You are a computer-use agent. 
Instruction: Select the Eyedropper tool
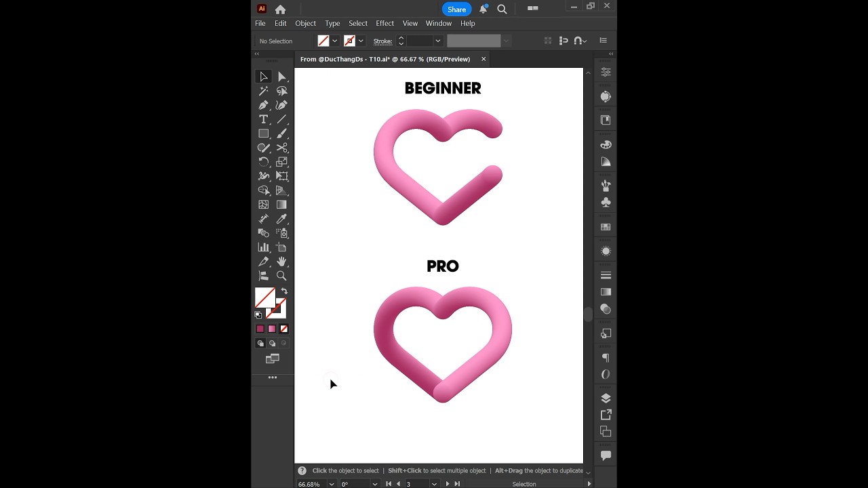[281, 219]
